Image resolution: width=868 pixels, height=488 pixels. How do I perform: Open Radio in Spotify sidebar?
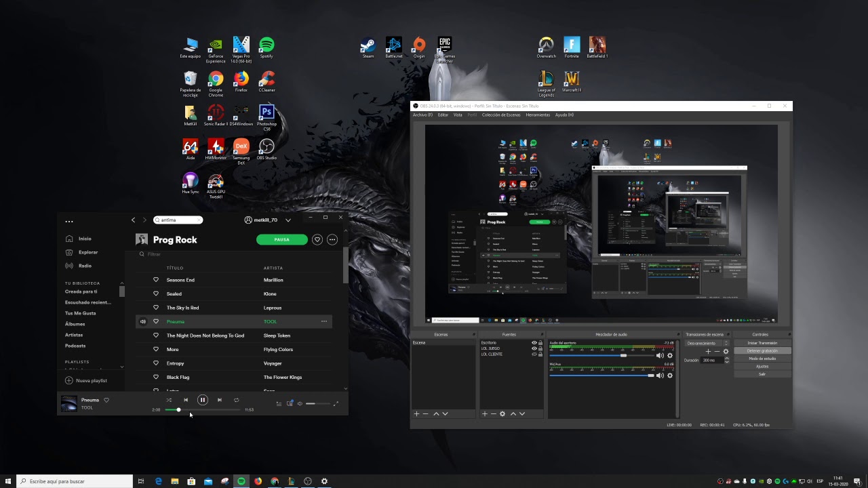(x=79, y=266)
